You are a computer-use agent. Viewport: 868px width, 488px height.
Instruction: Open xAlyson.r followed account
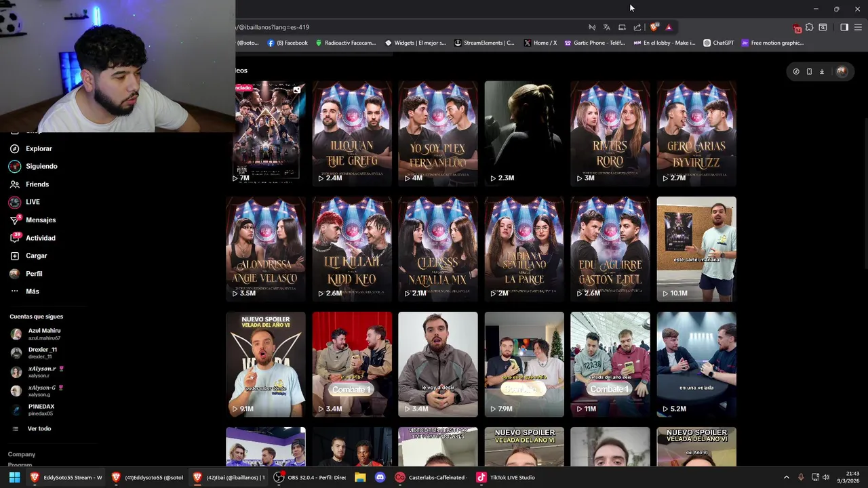coord(37,372)
